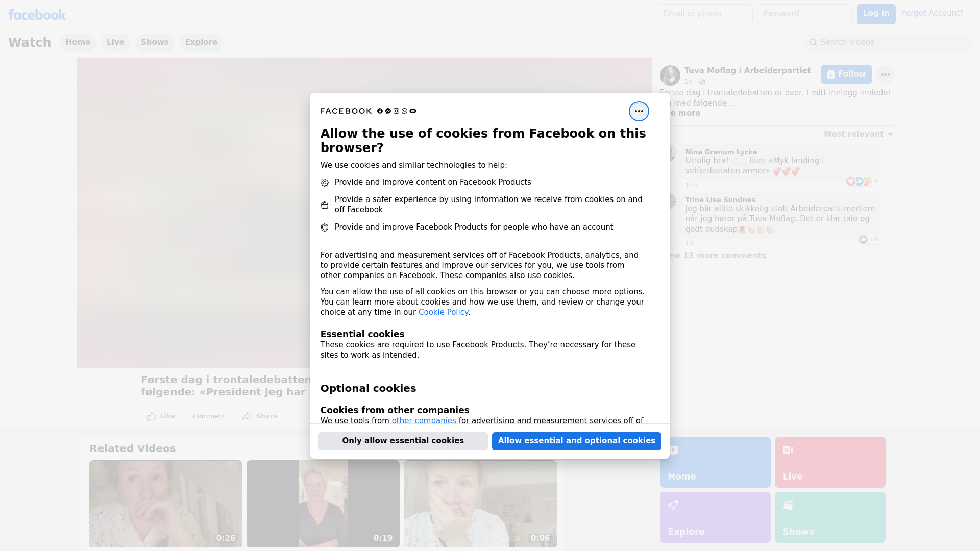Click like reaction count on Trine's comment

pos(868,239)
